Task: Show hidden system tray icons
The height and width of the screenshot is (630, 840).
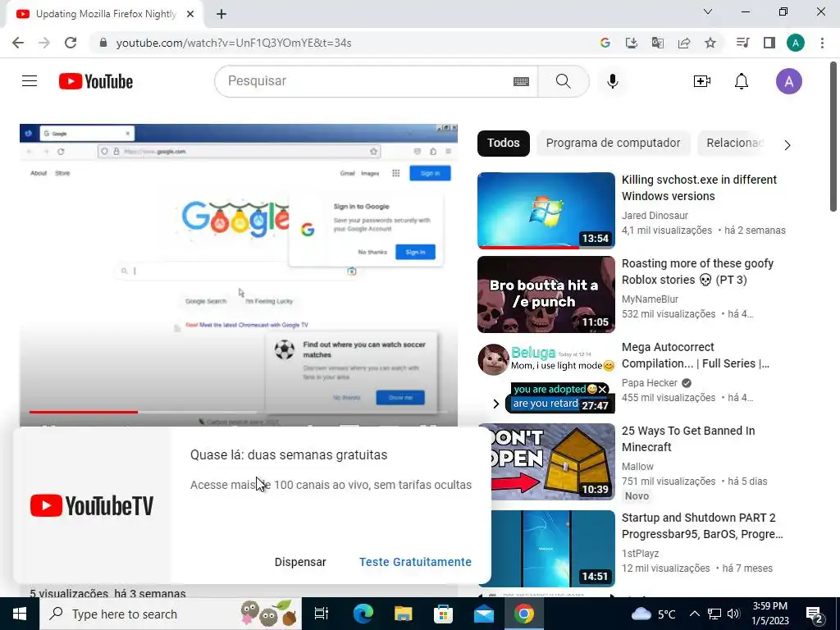Action: coord(694,614)
